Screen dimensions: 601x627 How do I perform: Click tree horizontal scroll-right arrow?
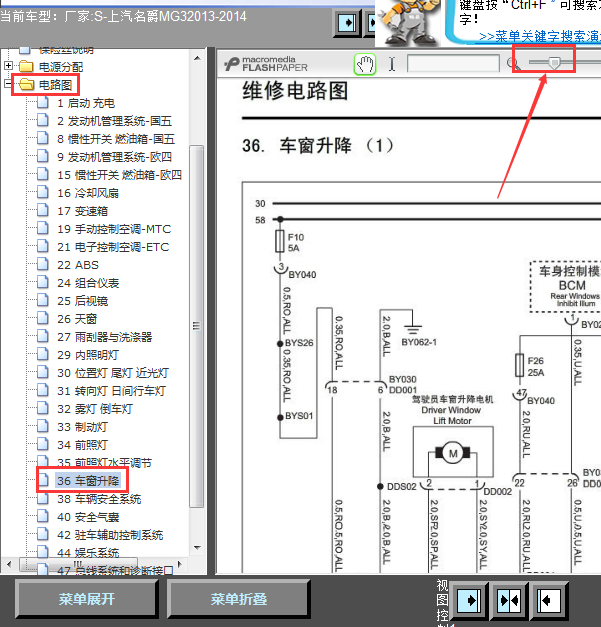[180, 565]
